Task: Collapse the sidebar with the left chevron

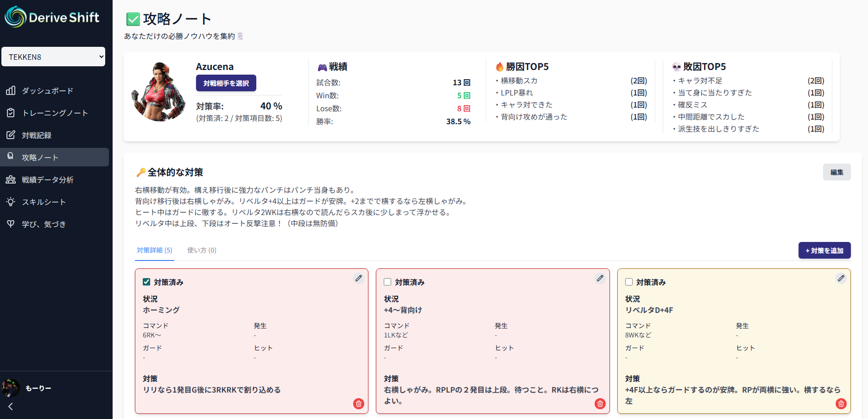Action: [11, 406]
